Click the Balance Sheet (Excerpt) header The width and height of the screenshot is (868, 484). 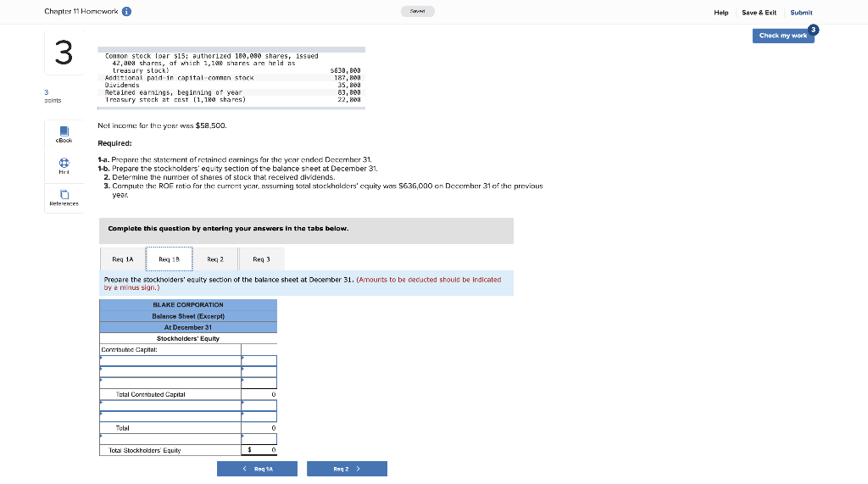click(188, 316)
